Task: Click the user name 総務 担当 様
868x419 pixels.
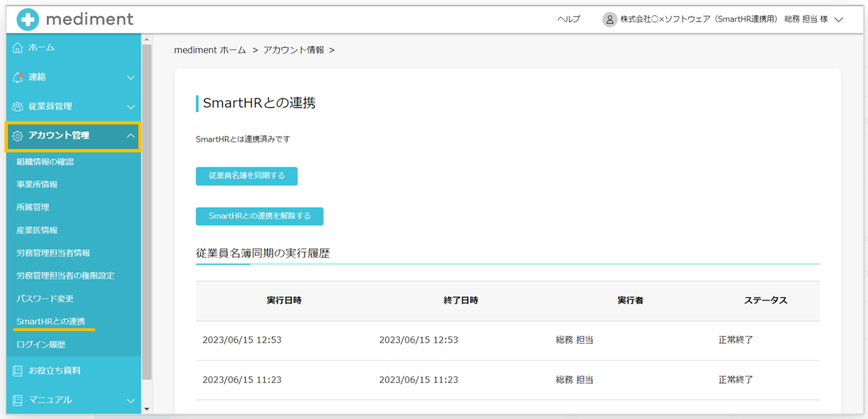Action: pyautogui.click(x=806, y=19)
